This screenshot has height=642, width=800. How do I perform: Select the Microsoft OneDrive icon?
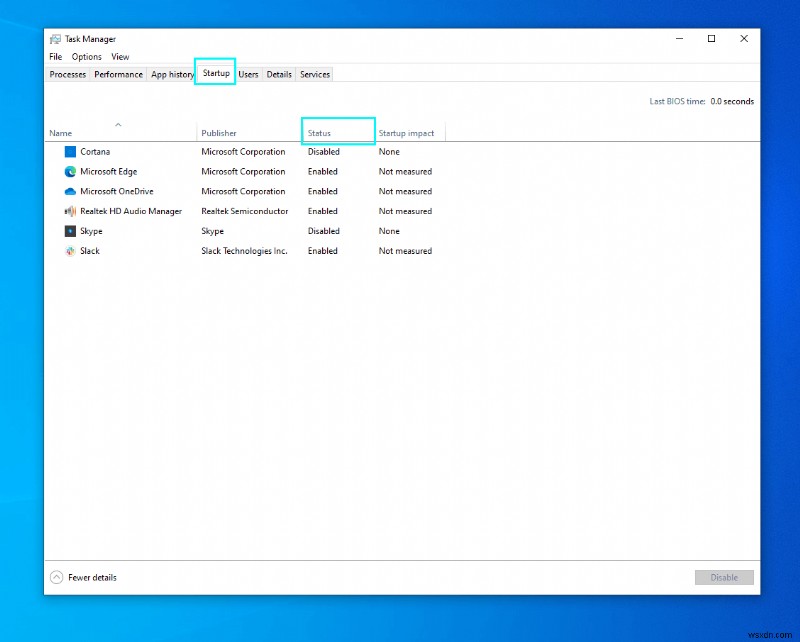[x=68, y=191]
